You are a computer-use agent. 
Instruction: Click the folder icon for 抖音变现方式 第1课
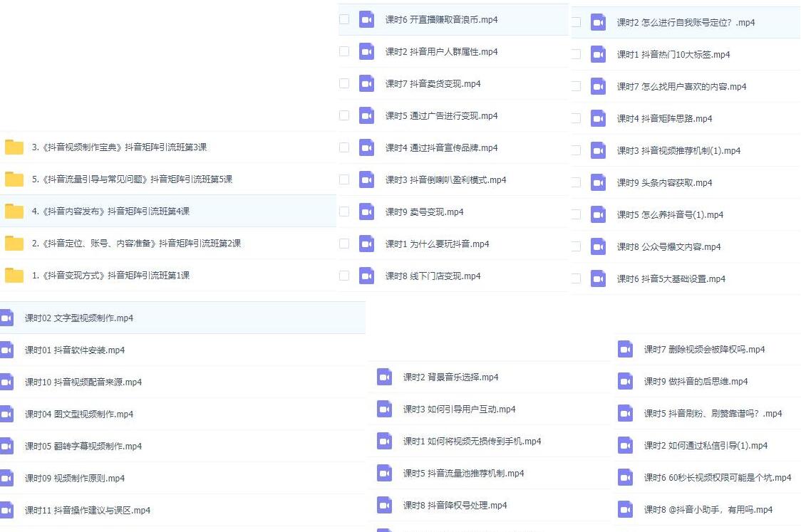point(14,275)
